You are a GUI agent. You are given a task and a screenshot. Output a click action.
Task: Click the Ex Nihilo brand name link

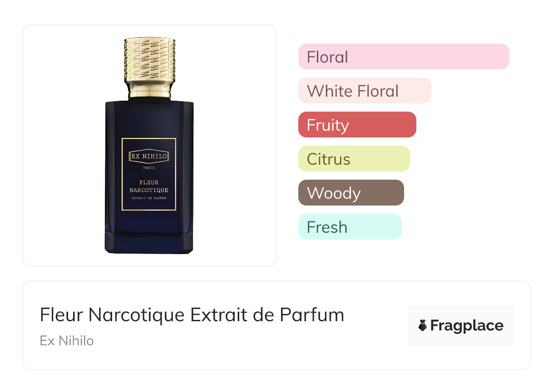(67, 341)
